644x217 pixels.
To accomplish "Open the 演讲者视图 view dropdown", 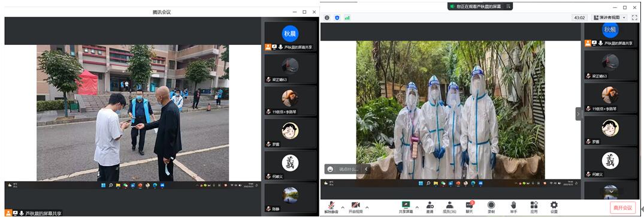I will point(609,17).
